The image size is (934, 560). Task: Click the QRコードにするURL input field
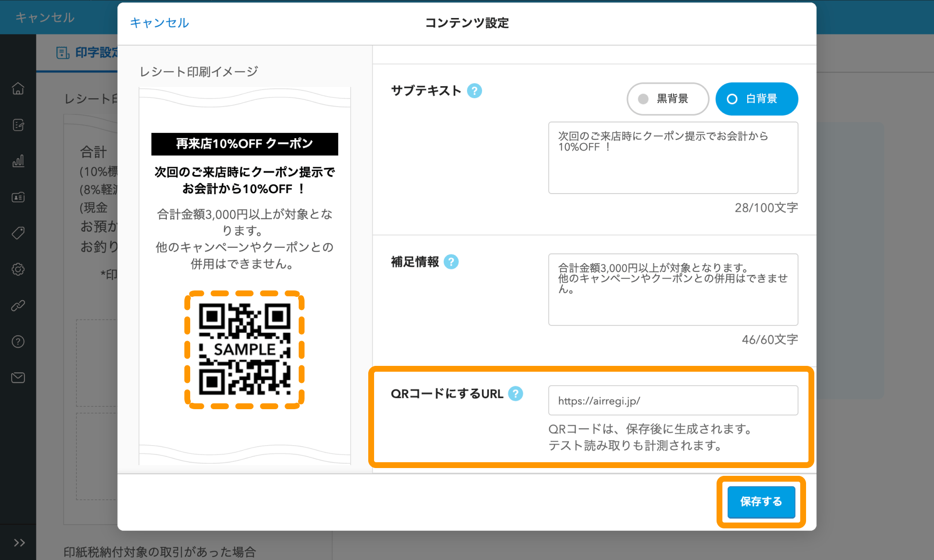pos(673,400)
